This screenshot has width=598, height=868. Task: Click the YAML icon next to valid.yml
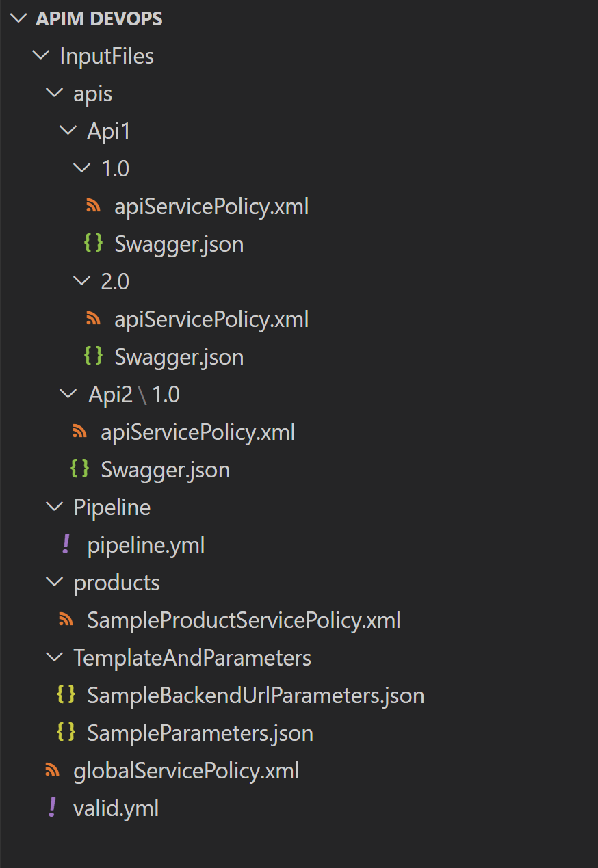pos(53,807)
